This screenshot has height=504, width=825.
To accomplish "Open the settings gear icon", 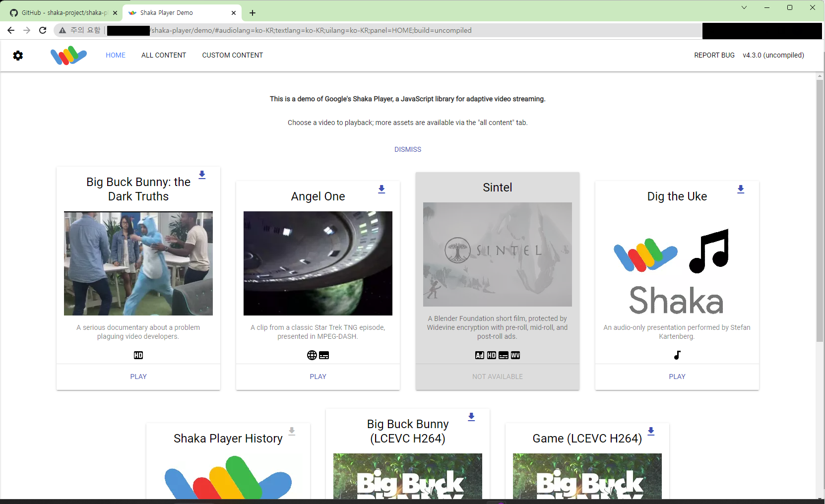I will [x=18, y=56].
